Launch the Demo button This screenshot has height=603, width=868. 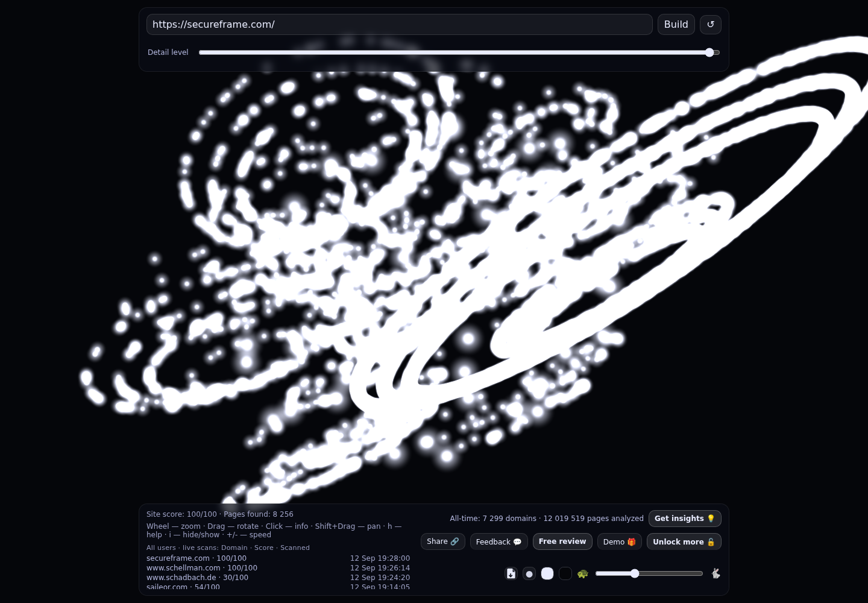pyautogui.click(x=620, y=541)
